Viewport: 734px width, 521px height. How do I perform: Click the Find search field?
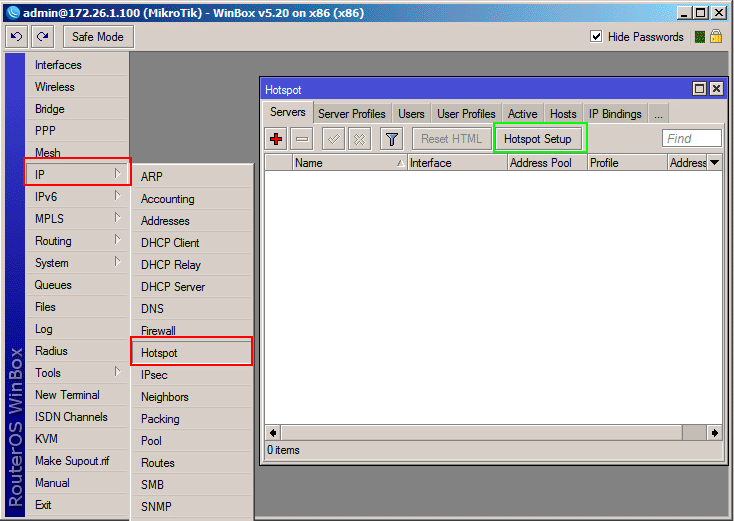click(692, 139)
